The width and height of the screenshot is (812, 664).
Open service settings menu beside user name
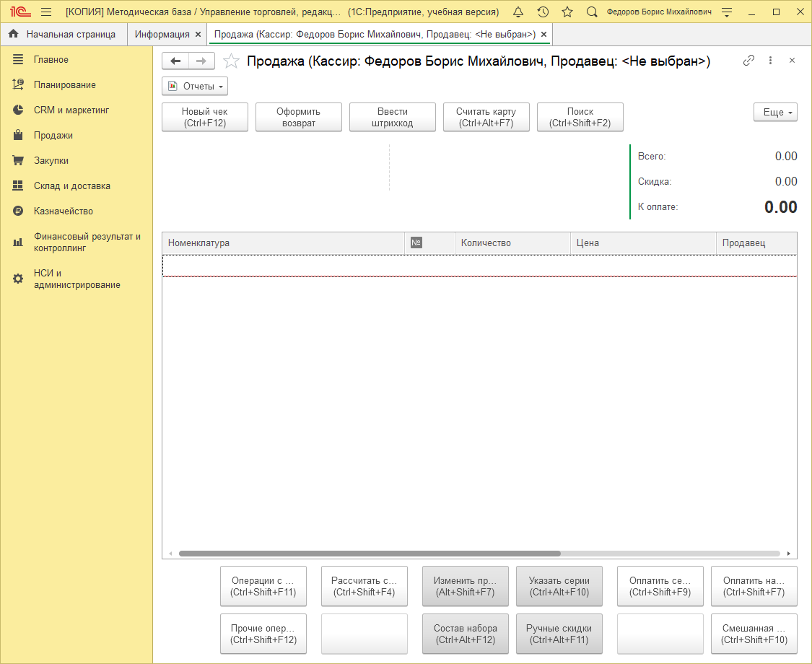pyautogui.click(x=727, y=12)
